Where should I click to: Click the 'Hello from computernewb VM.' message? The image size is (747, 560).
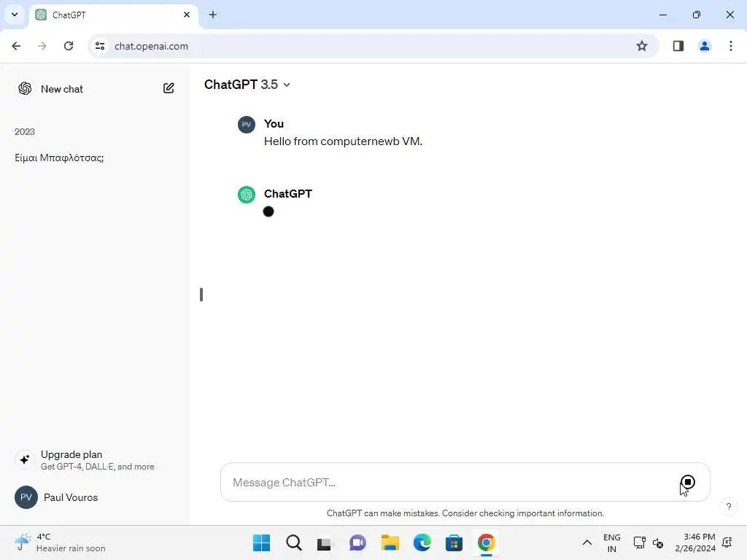point(343,141)
